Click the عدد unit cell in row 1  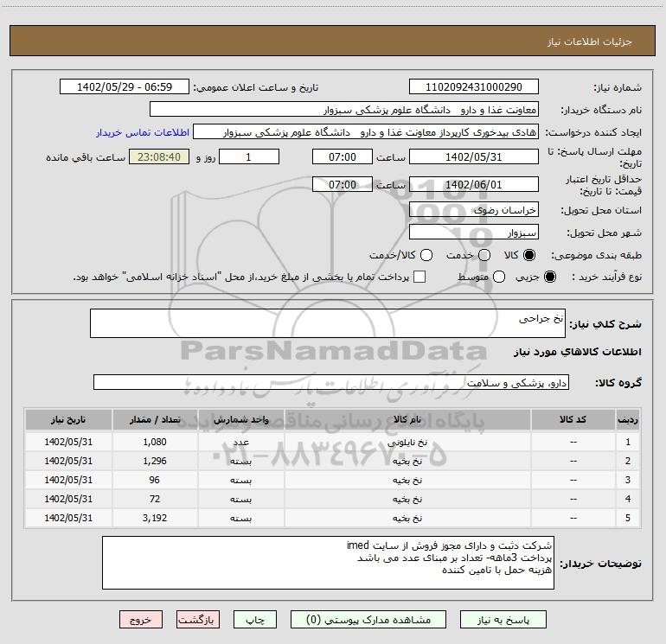tap(240, 442)
